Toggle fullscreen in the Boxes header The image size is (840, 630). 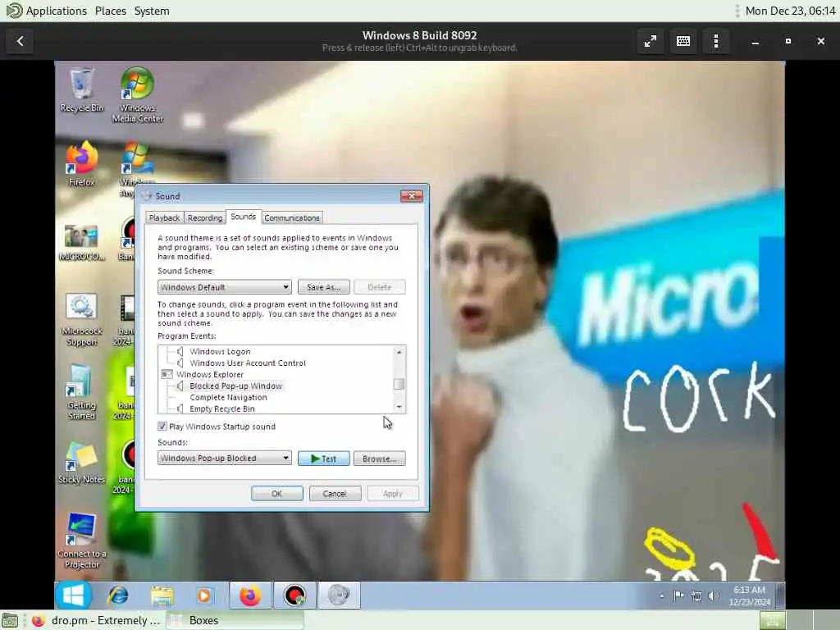651,41
